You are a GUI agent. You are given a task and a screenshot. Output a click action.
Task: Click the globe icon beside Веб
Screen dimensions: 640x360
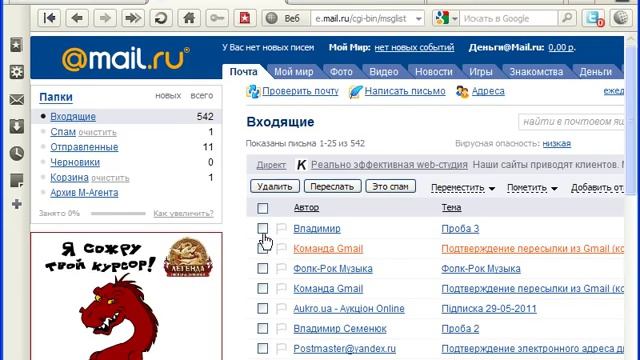(271, 18)
